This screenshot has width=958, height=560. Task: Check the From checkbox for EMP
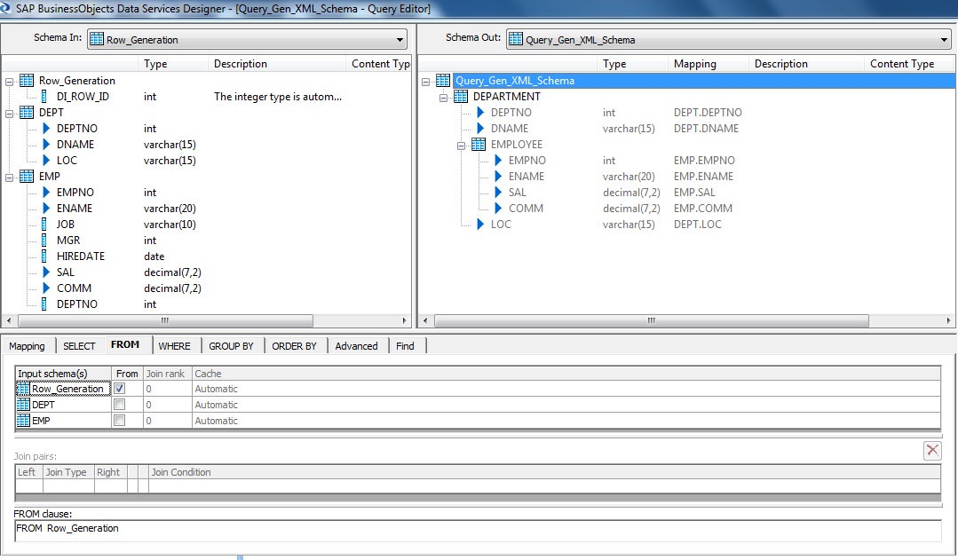coord(120,420)
